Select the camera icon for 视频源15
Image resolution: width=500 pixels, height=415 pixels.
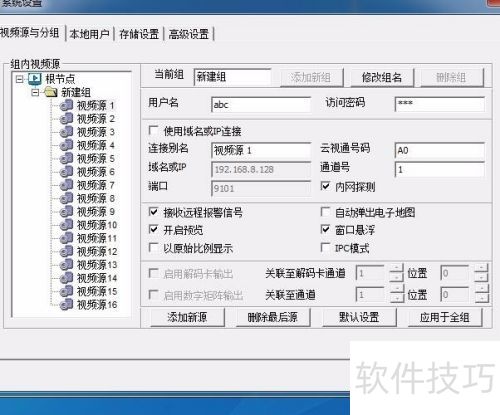[66, 291]
